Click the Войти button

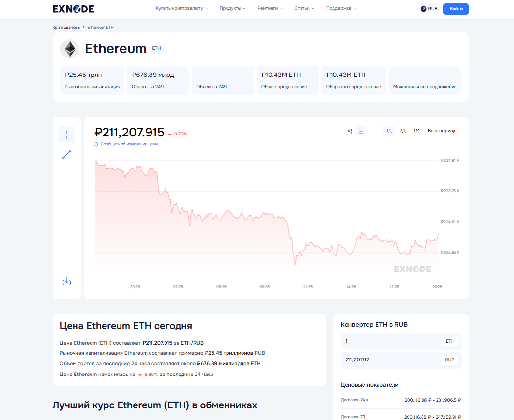click(455, 9)
